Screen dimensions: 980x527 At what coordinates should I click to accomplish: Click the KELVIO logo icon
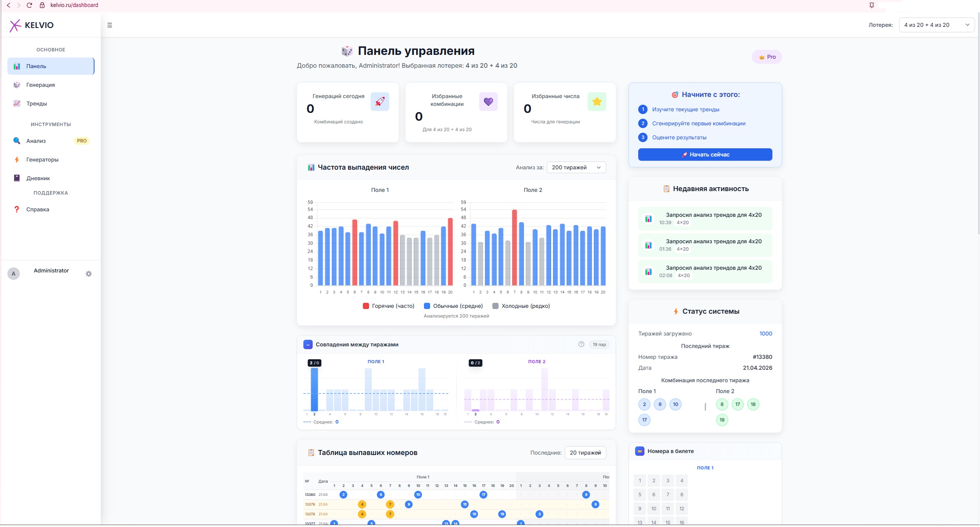pyautogui.click(x=15, y=25)
